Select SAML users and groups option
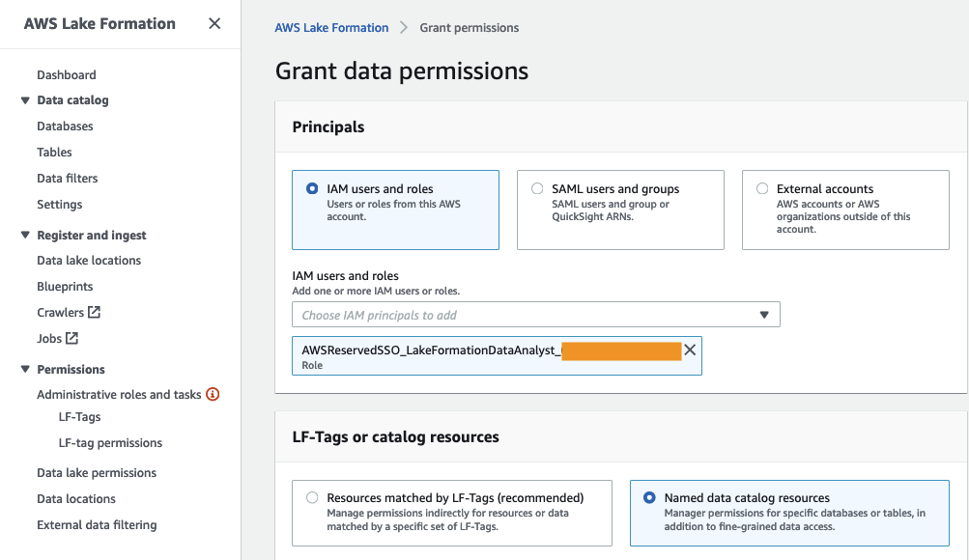Image resolution: width=969 pixels, height=560 pixels. [x=537, y=189]
